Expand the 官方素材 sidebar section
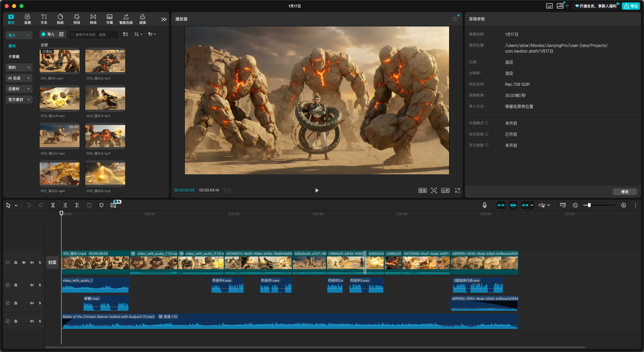This screenshot has height=352, width=644. [x=19, y=100]
